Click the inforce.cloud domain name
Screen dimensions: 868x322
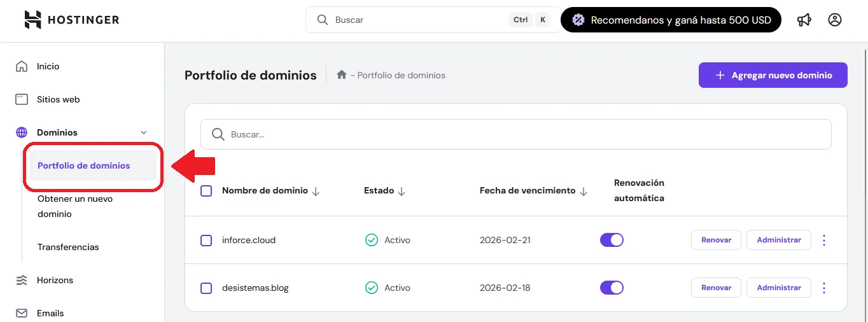pyautogui.click(x=249, y=240)
